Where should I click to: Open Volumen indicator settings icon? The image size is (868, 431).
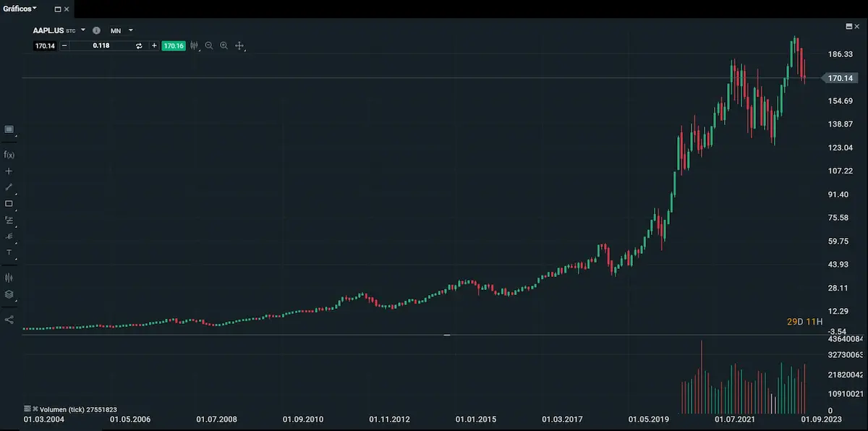[x=27, y=409]
